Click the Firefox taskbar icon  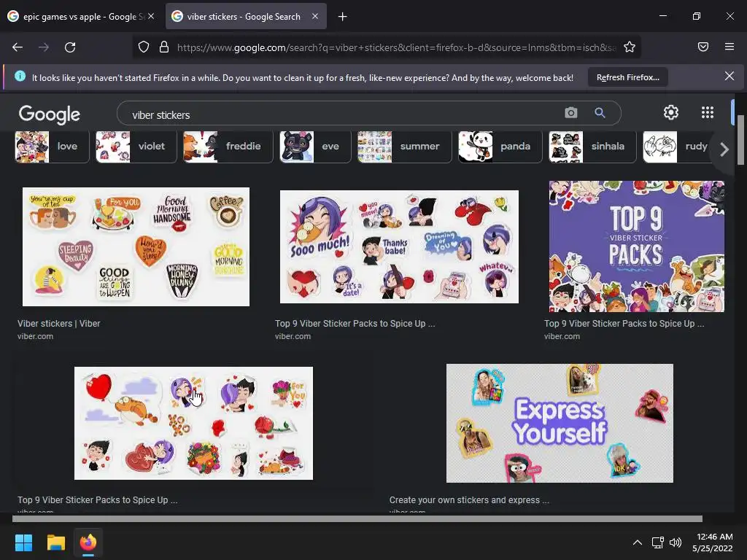click(x=88, y=542)
